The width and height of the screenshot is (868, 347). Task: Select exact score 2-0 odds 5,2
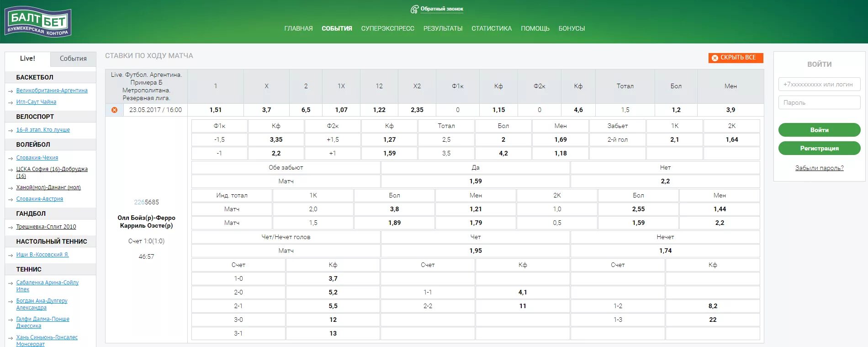point(333,292)
